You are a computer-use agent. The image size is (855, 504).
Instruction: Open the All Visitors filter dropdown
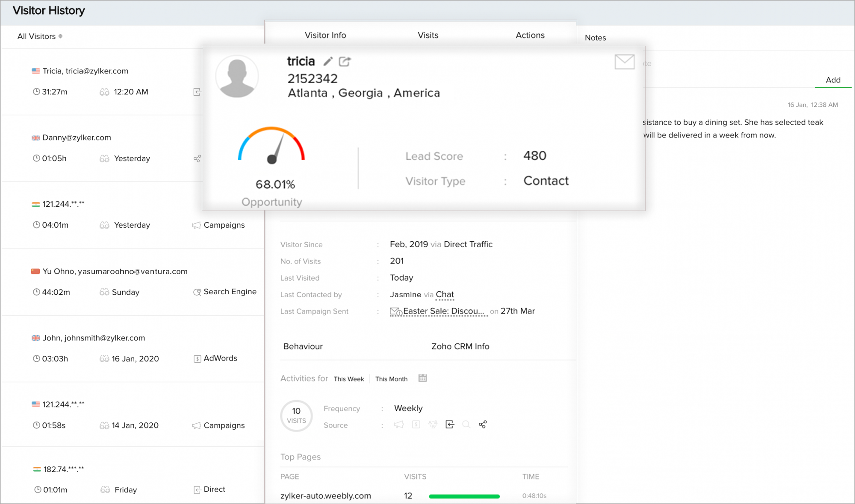tap(40, 36)
